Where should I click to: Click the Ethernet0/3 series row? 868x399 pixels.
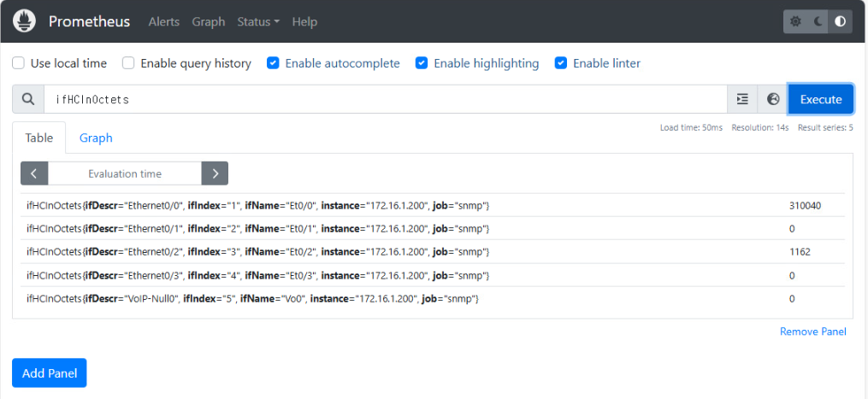(x=433, y=275)
